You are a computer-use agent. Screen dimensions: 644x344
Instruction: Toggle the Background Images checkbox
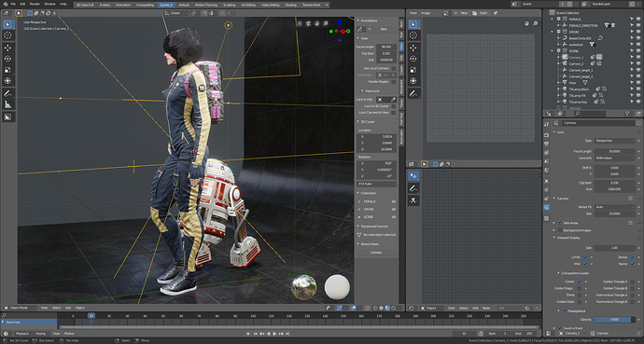[560, 230]
